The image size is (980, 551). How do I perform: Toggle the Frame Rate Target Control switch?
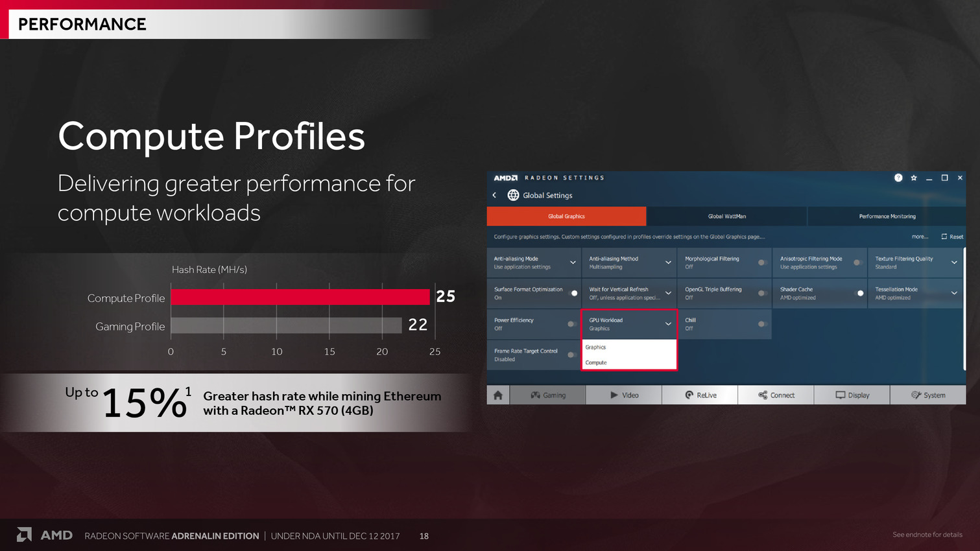tap(571, 355)
